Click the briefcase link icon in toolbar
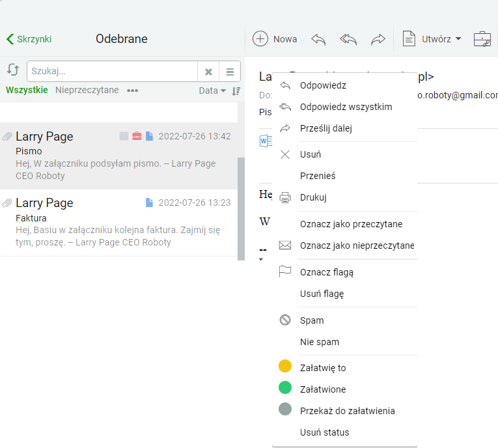This screenshot has width=498, height=448. pyautogui.click(x=482, y=39)
